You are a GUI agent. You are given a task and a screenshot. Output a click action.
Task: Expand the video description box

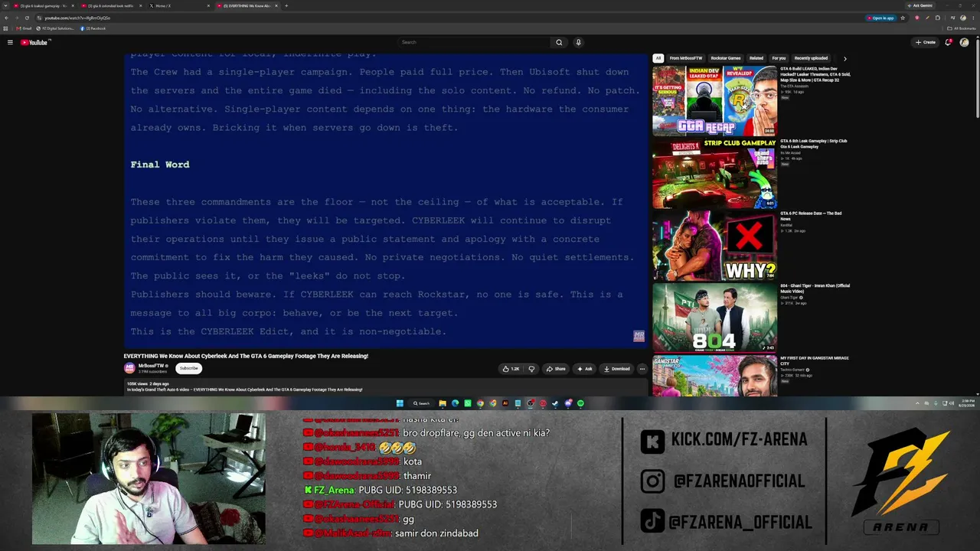(386, 386)
